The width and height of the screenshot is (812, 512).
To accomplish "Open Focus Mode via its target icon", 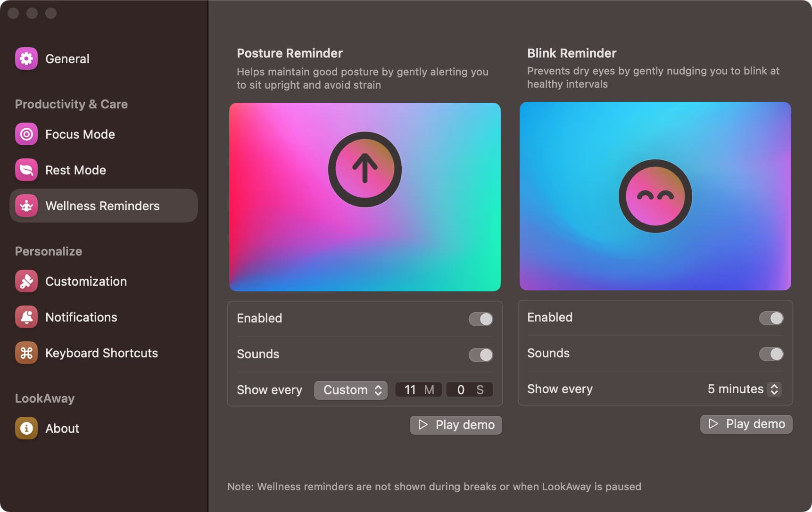I will 26,134.
